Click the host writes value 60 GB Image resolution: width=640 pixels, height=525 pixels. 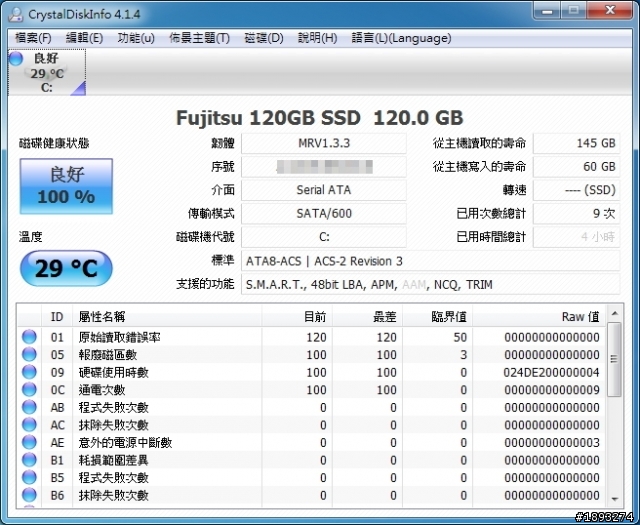click(576, 167)
